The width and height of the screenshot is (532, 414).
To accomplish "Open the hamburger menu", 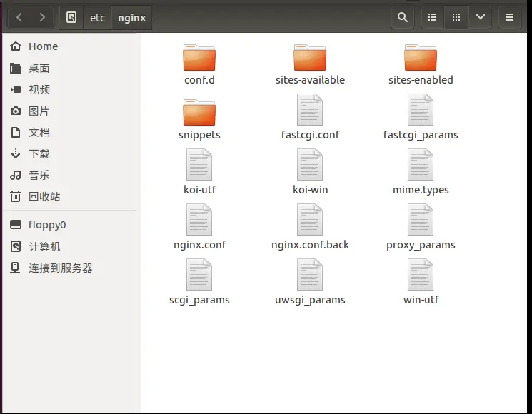I will 510,17.
